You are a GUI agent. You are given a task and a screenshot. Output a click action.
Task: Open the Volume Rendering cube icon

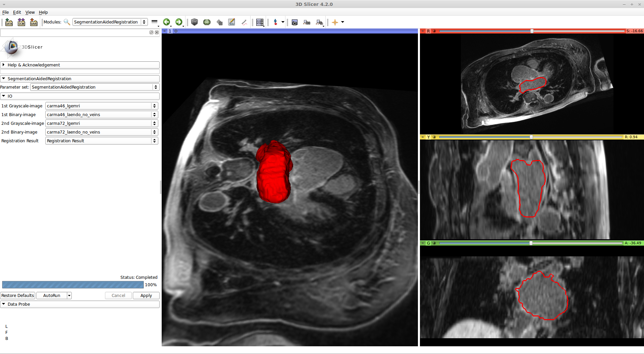(194, 22)
